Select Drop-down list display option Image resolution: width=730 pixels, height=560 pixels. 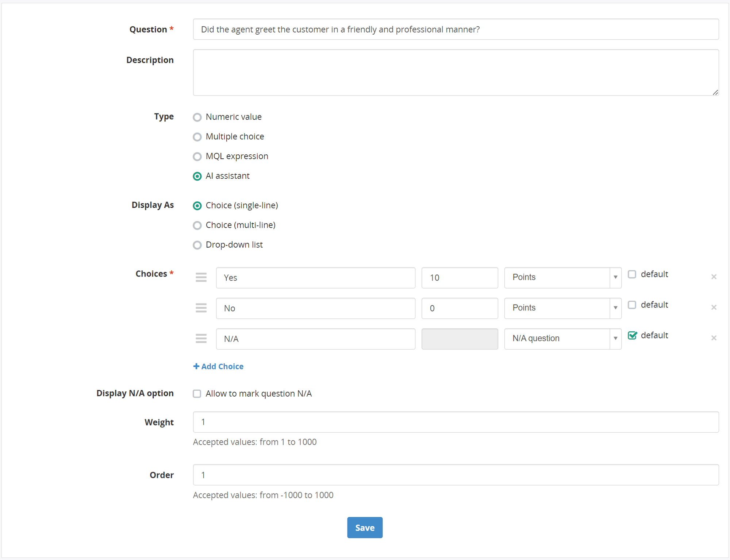click(197, 245)
